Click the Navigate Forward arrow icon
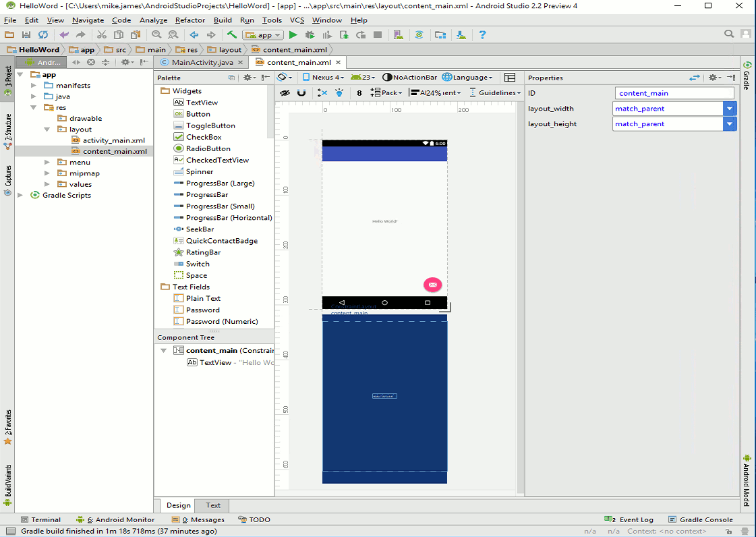The image size is (756, 537). coord(210,34)
